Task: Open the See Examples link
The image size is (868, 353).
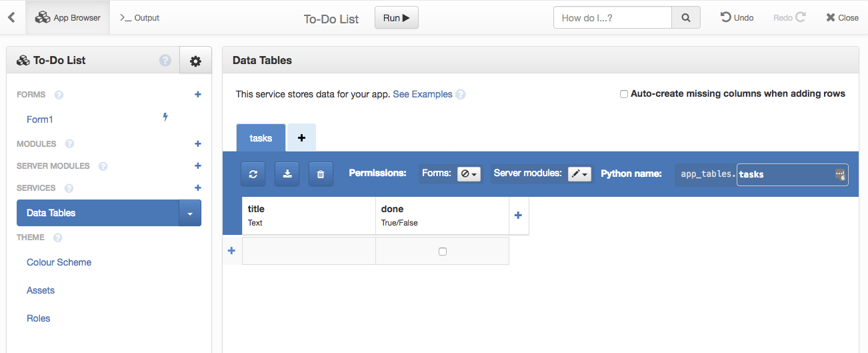Action: click(423, 94)
